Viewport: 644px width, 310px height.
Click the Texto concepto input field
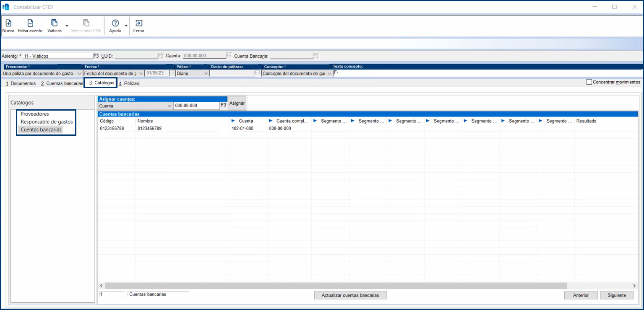click(x=487, y=73)
